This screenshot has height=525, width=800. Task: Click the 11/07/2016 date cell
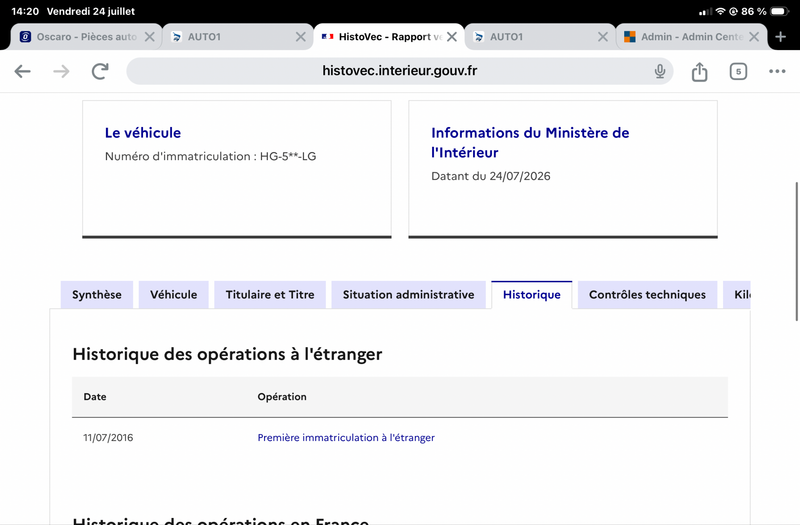pos(108,437)
